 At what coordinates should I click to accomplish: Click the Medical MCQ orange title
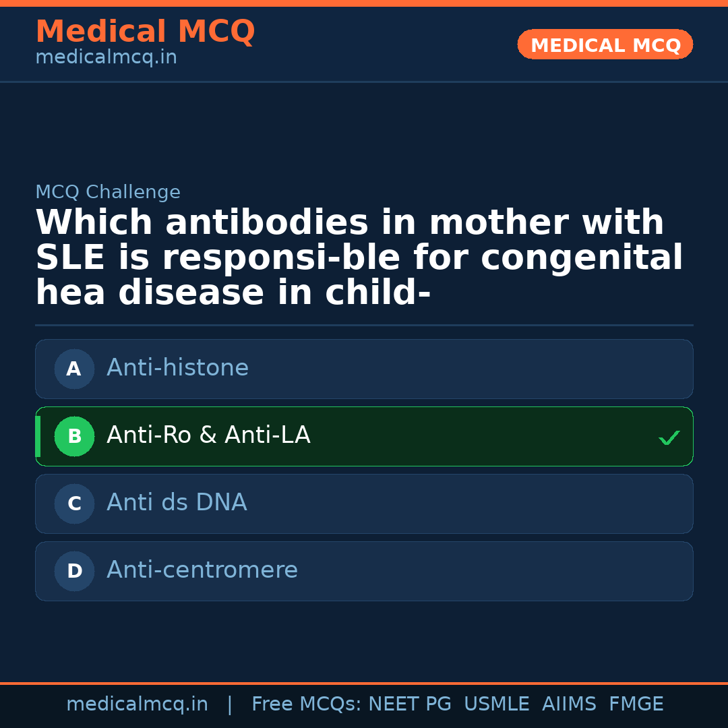click(145, 32)
